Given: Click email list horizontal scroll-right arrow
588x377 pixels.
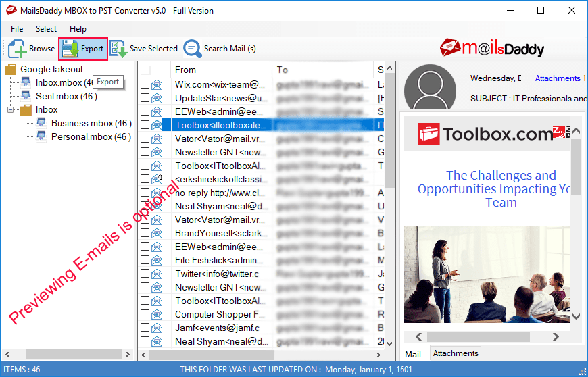Looking at the screenshot, I should (378, 355).
